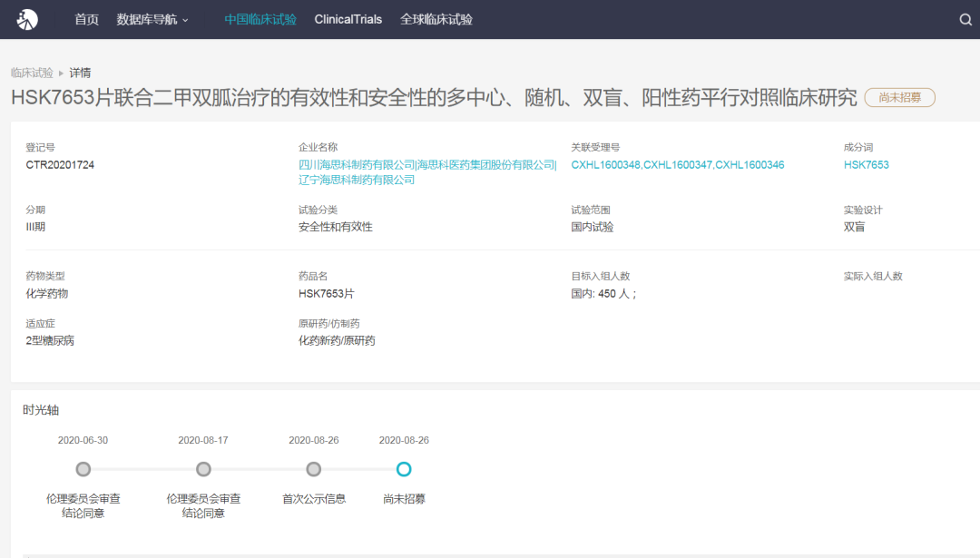Screen dimensions: 980x558
Task: Open acceptance number CXHL1600346
Action: [x=750, y=165]
